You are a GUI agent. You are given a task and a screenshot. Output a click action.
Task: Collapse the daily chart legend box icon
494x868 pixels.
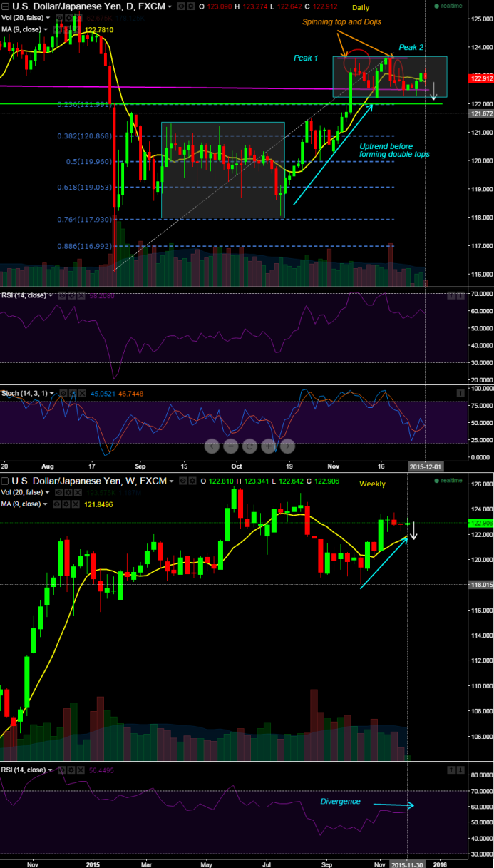pos(4,6)
